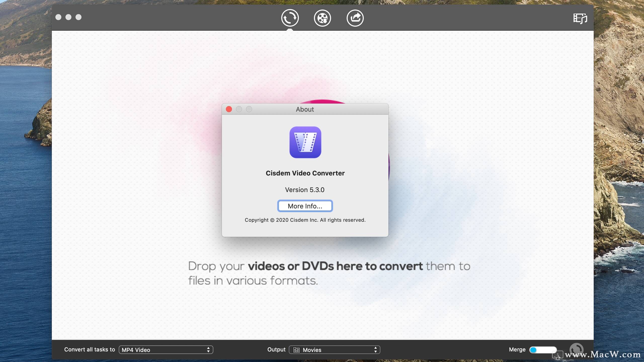
Task: Click the copyright 2020 Cisdem Inc. text
Action: [305, 220]
